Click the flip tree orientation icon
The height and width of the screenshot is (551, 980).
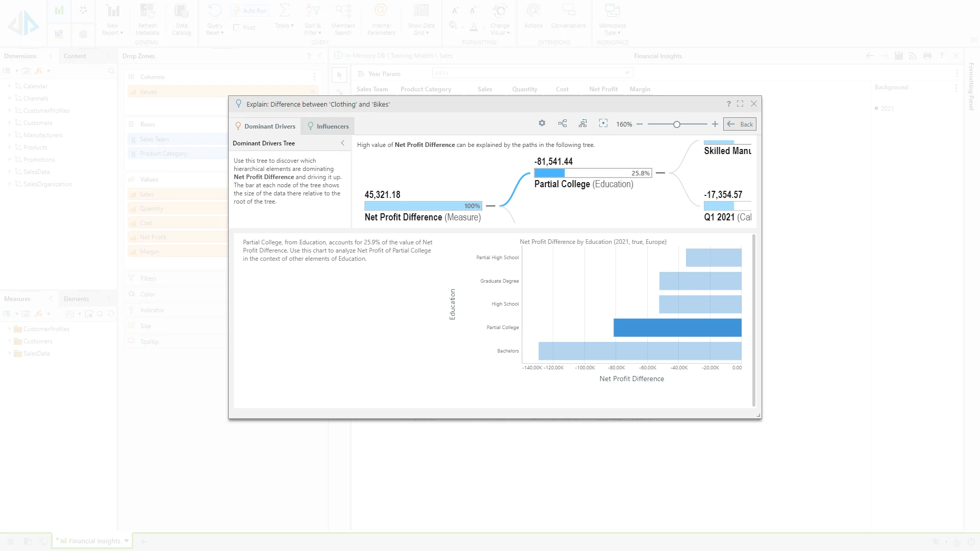(x=583, y=123)
